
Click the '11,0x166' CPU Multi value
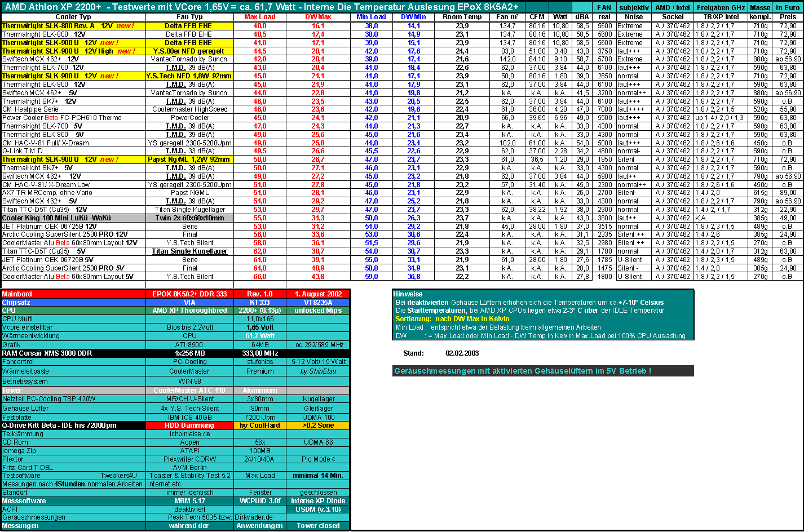[x=260, y=319]
